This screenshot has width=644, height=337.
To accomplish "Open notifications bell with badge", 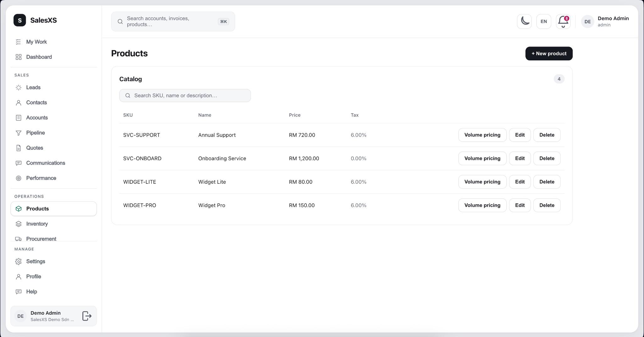I will coord(563,21).
